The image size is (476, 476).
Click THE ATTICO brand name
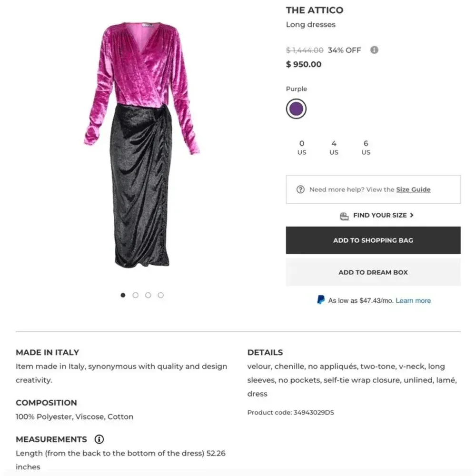pyautogui.click(x=315, y=10)
